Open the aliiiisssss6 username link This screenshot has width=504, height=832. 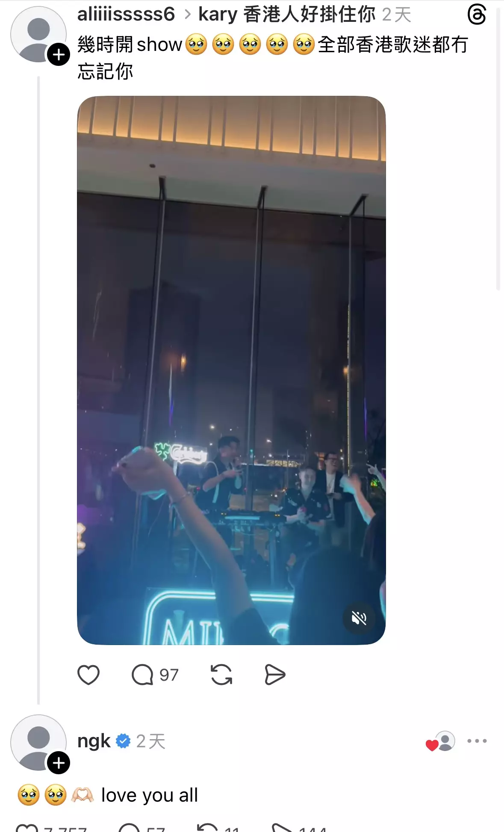pyautogui.click(x=126, y=14)
